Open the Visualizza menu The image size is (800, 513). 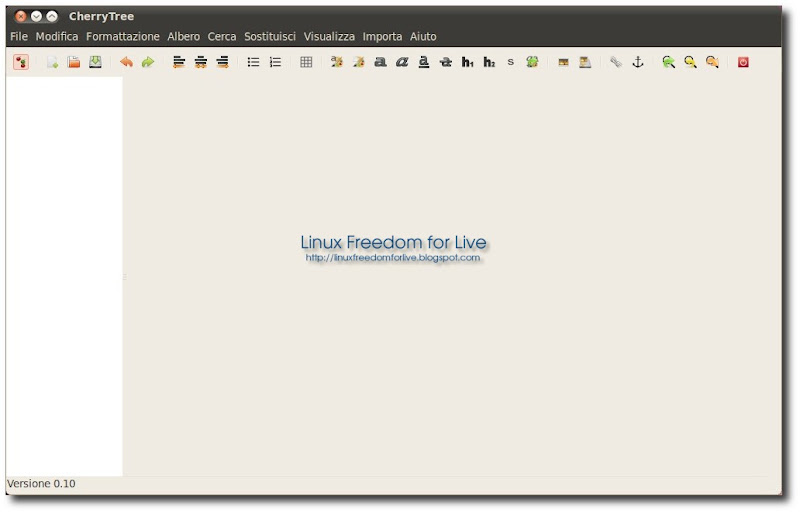coord(330,37)
